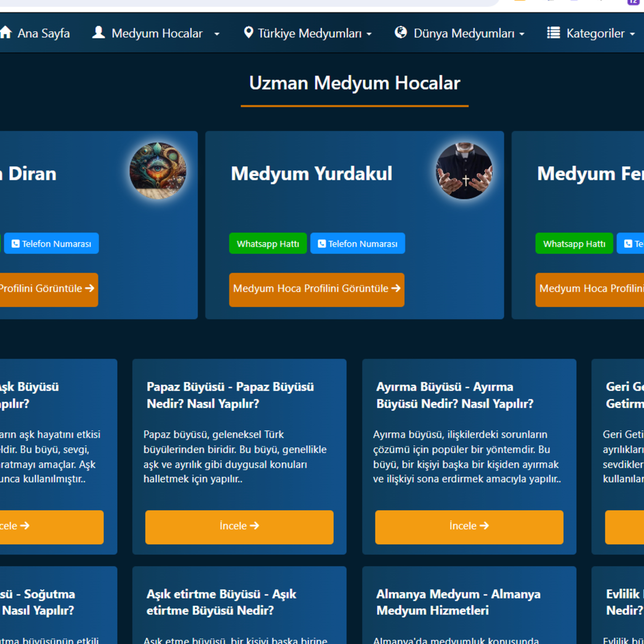This screenshot has width=644, height=644.
Task: Expand the Medyum Hocalar dropdown arrow
Action: tap(217, 34)
